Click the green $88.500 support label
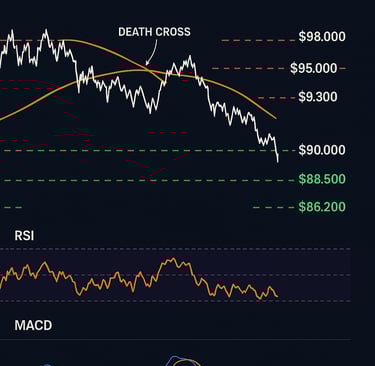The height and width of the screenshot is (366, 375). pyautogui.click(x=322, y=179)
